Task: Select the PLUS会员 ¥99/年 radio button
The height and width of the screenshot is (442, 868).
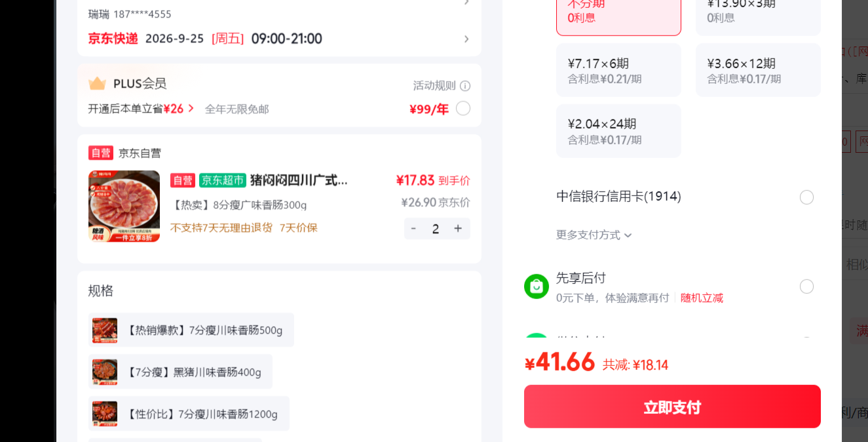Action: point(463,108)
